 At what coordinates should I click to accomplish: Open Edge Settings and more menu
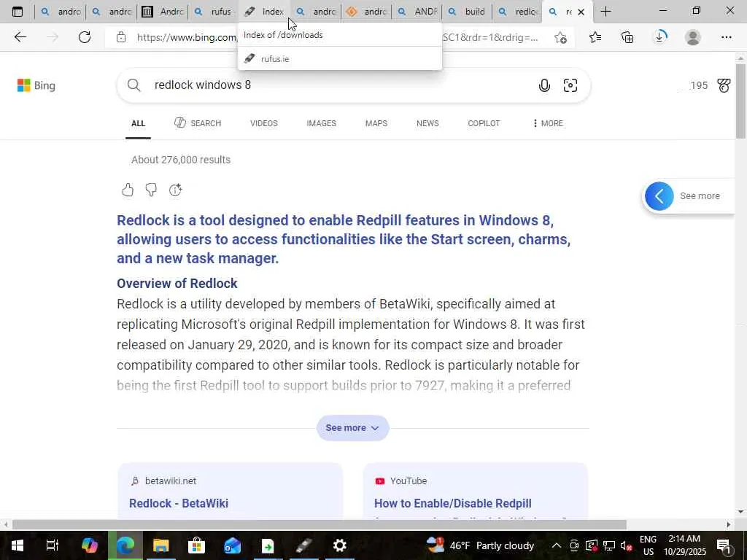click(726, 37)
